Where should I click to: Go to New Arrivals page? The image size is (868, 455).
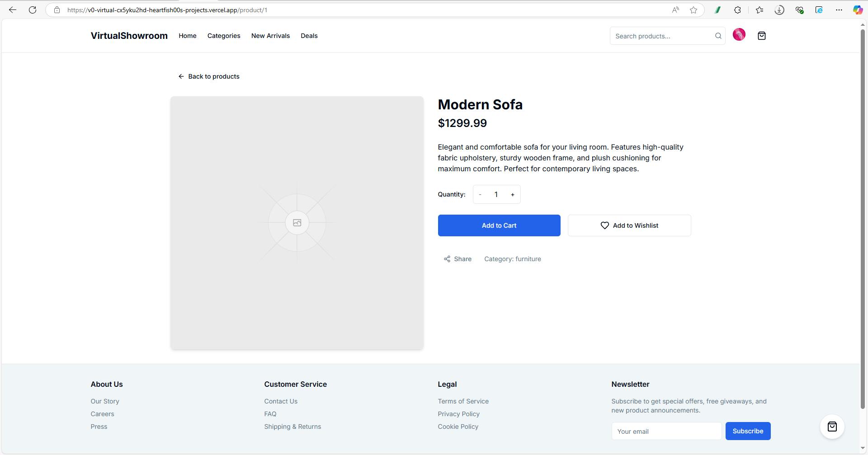270,36
